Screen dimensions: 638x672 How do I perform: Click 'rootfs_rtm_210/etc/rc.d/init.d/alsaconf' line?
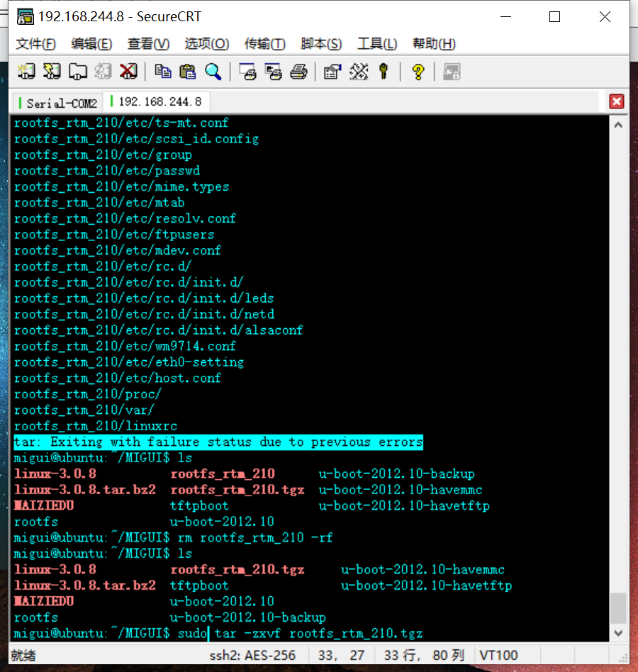click(159, 330)
